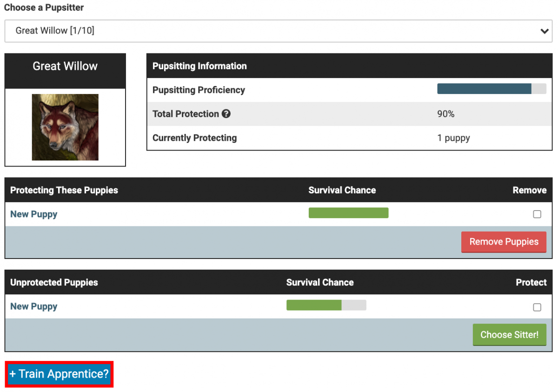Tick the Remove checkbox for the protected puppy
The image size is (558, 392).
tap(537, 214)
